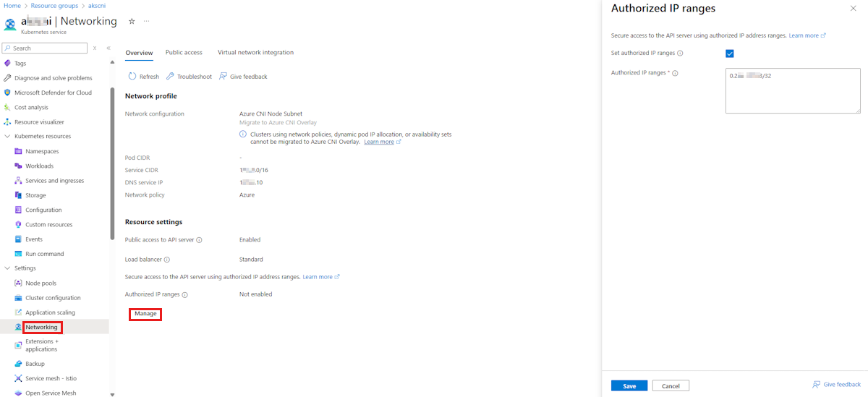Close the Authorized IP ranges panel
Screen dimensions: 868x397
[853, 9]
